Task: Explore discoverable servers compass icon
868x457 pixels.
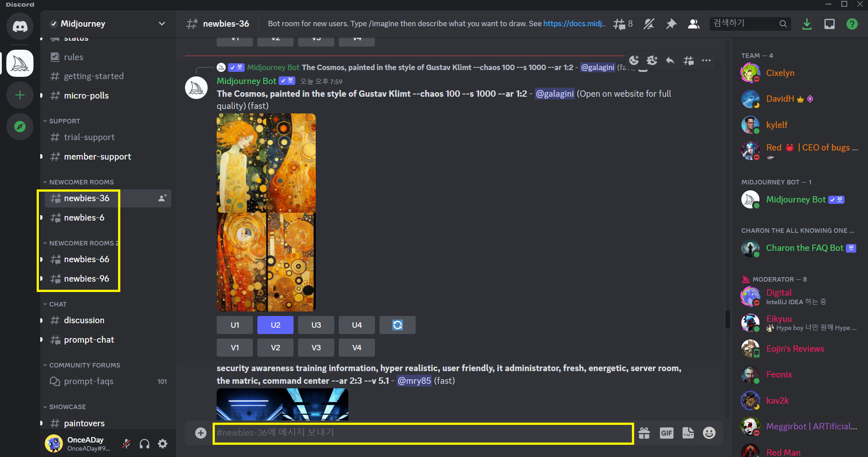Action: click(20, 127)
